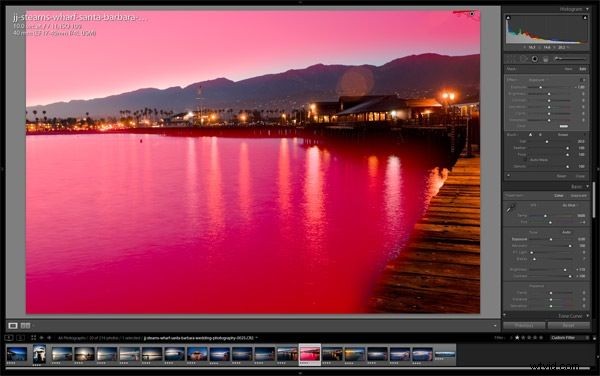The height and width of the screenshot is (376, 600).
Task: Select the Edit mask option
Action: 582,69
